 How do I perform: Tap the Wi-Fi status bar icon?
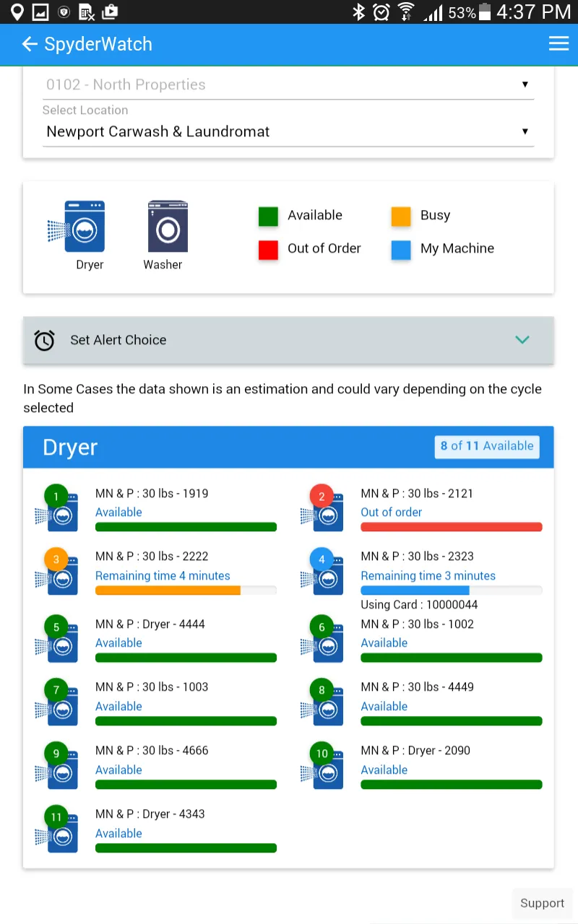(x=406, y=12)
